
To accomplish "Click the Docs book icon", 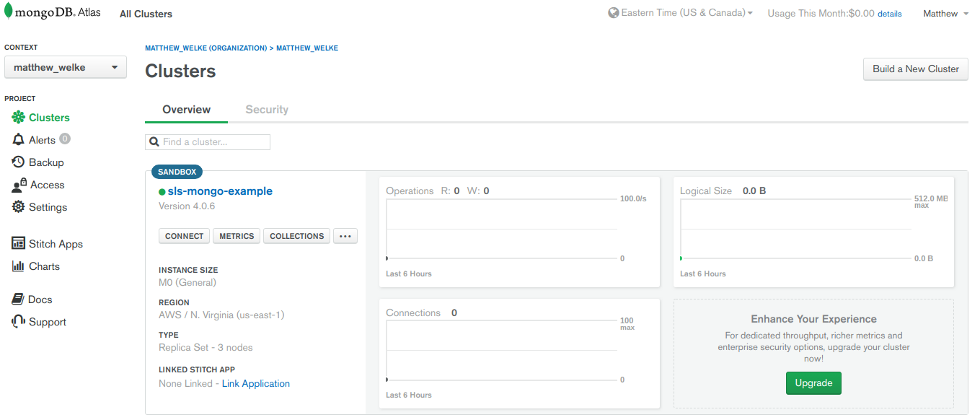I will coord(18,299).
